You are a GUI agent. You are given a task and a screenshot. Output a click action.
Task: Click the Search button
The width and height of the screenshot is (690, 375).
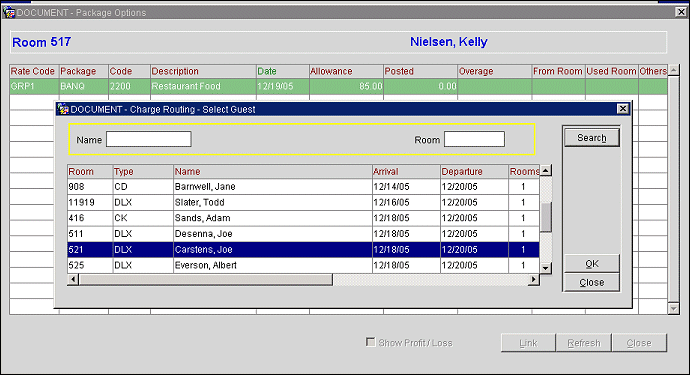[592, 138]
